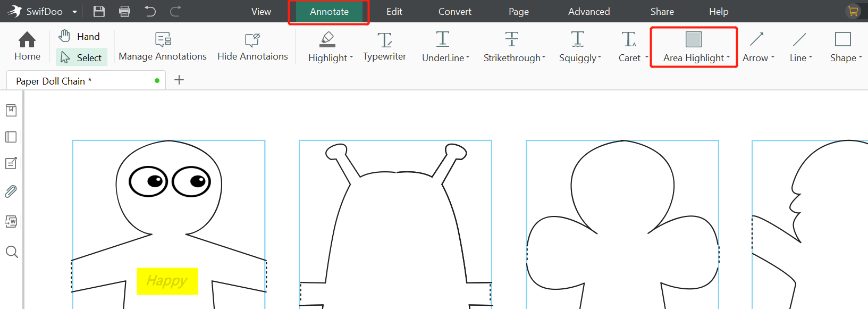Go to the Page tab
Image resolution: width=868 pixels, height=309 pixels.
tap(519, 11)
